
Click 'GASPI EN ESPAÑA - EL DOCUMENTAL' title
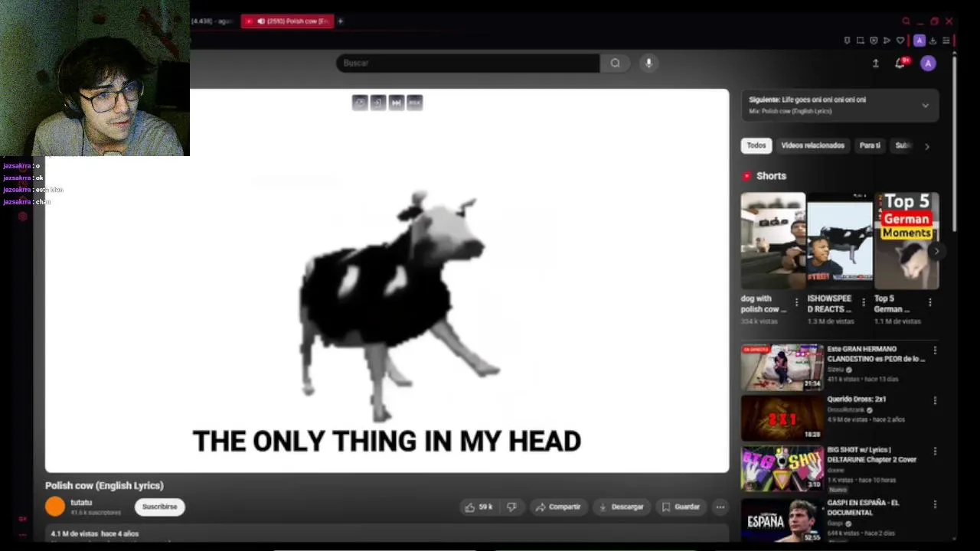coord(863,507)
